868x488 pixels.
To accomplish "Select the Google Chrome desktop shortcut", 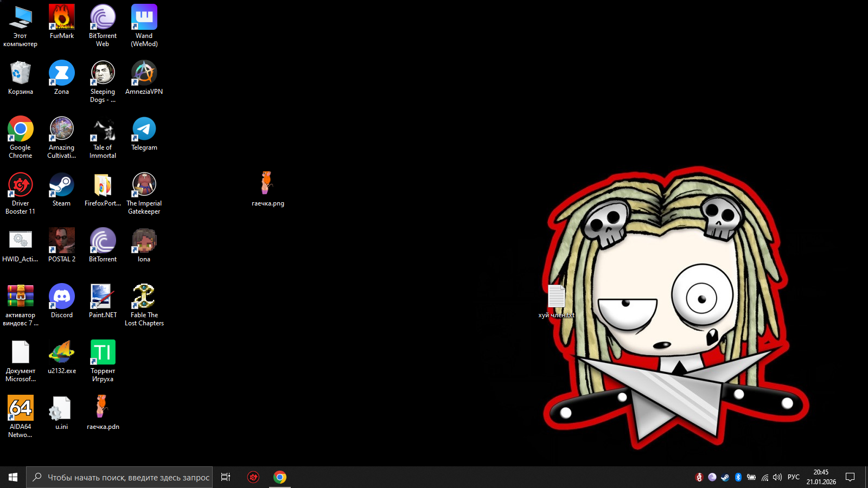I will pyautogui.click(x=20, y=137).
